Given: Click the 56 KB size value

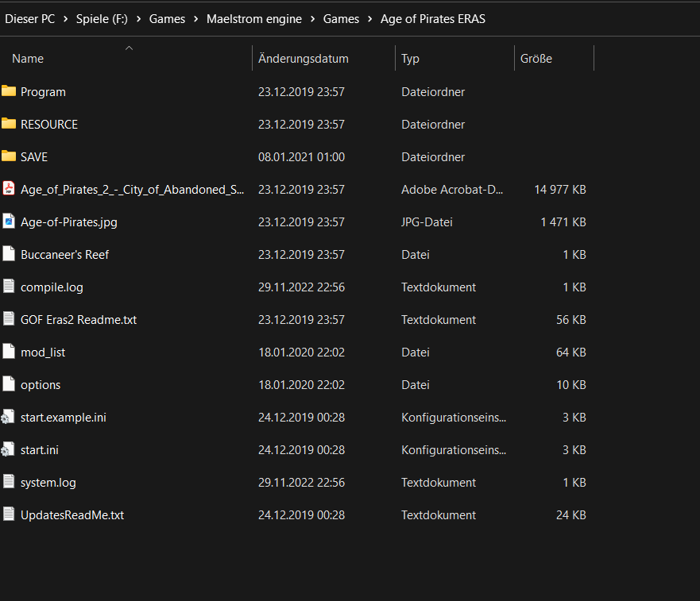Looking at the screenshot, I should [571, 320].
